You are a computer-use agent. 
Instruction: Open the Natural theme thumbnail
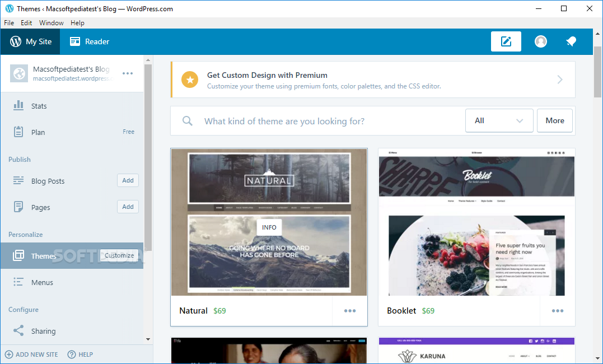(269, 222)
